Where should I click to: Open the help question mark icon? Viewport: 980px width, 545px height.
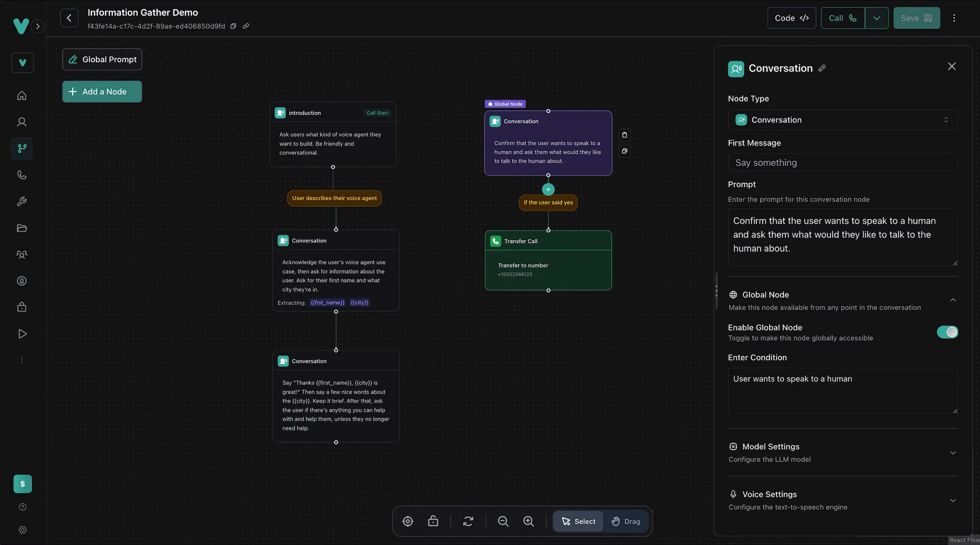coord(22,507)
